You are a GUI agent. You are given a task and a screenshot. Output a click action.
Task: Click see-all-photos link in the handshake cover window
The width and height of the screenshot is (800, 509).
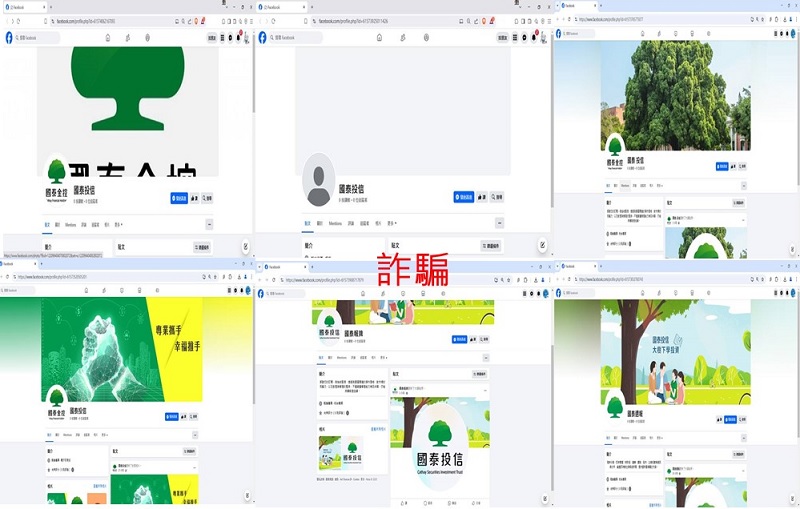(100, 486)
